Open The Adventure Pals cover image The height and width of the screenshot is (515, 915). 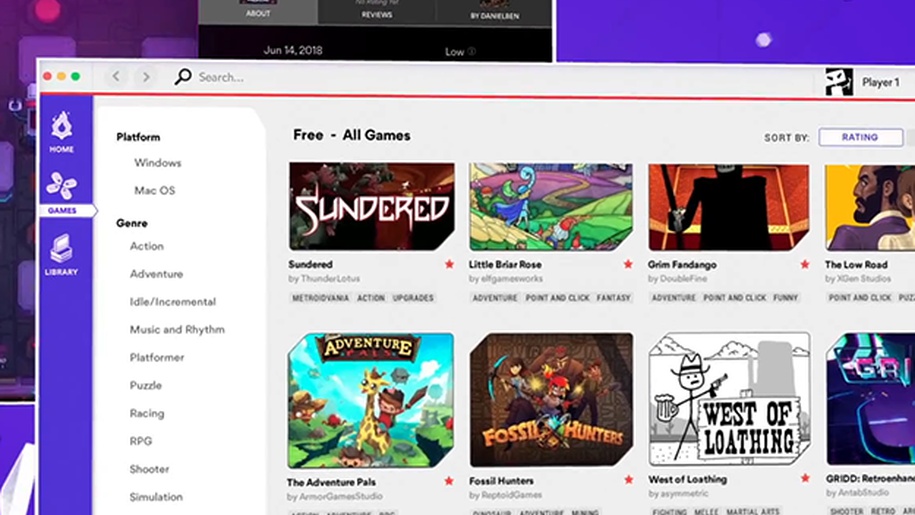[x=371, y=400]
